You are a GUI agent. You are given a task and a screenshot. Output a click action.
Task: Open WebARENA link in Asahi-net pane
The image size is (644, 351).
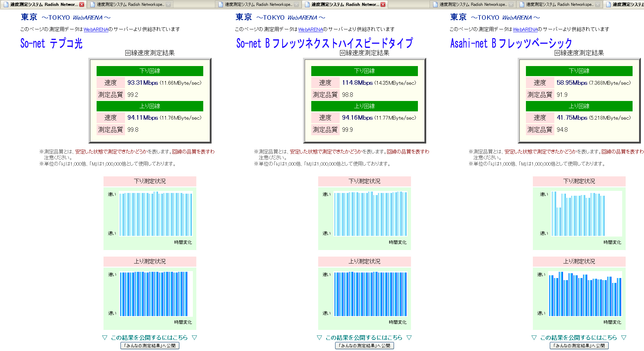[x=525, y=29]
